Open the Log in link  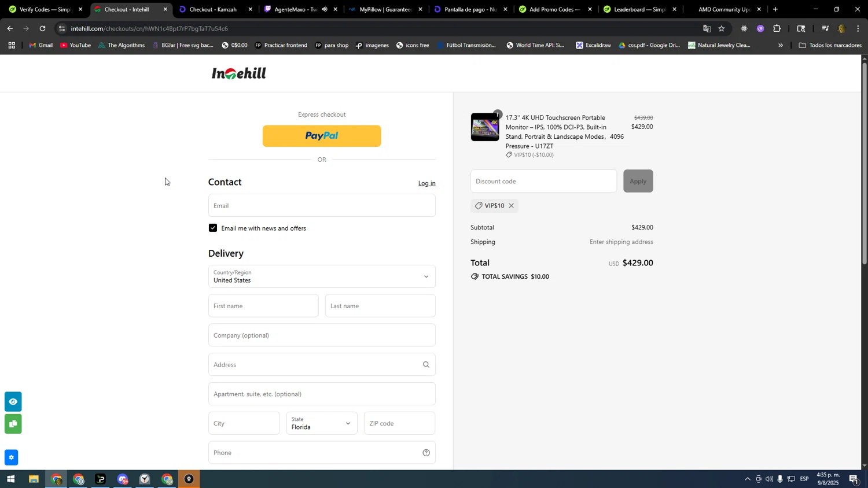click(426, 183)
